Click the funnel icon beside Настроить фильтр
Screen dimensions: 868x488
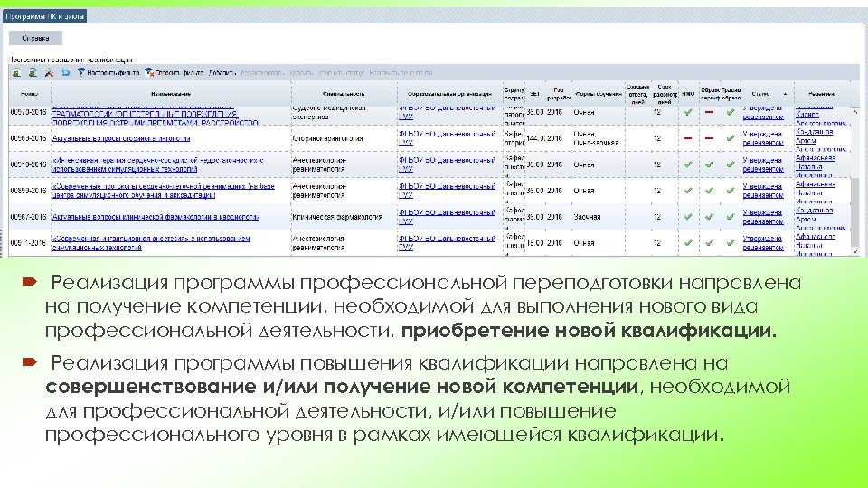click(x=81, y=72)
